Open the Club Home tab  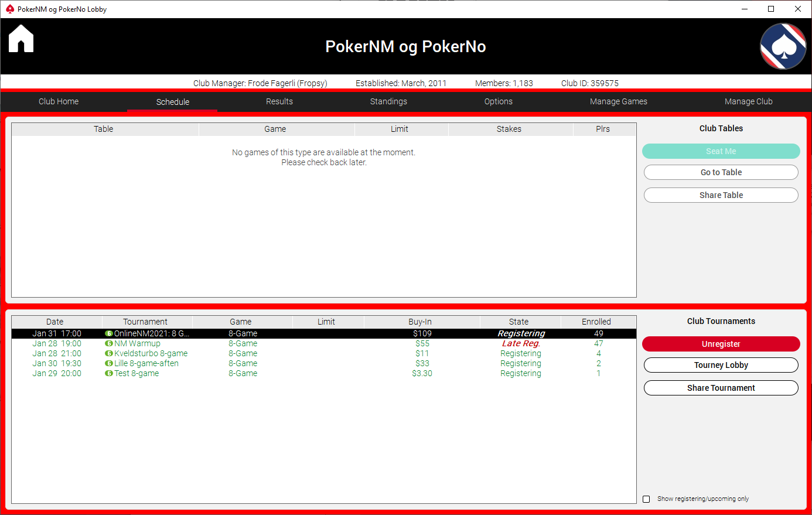[x=59, y=101]
